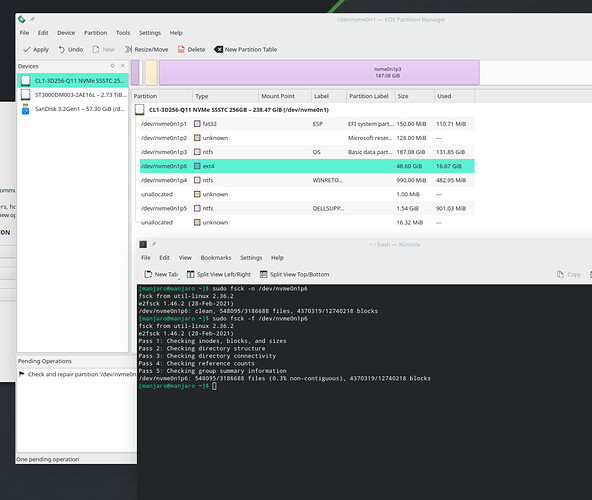592x500 pixels.
Task: Select the /dev/nvme0n1p6 ext4 row
Action: (x=307, y=166)
